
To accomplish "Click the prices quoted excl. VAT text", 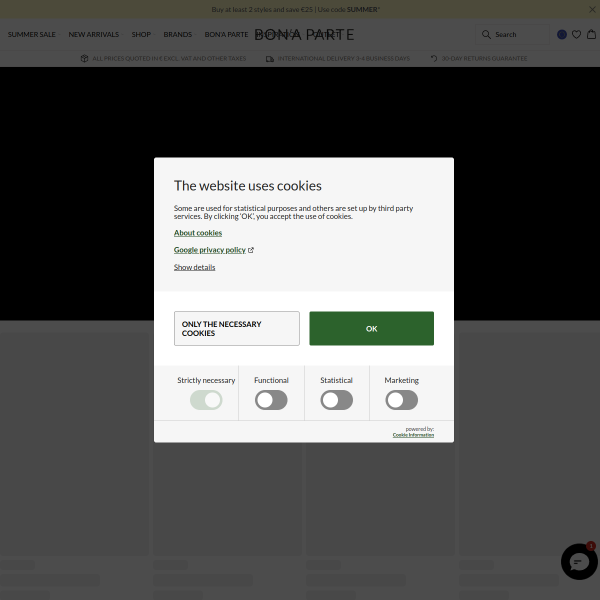I will [169, 59].
